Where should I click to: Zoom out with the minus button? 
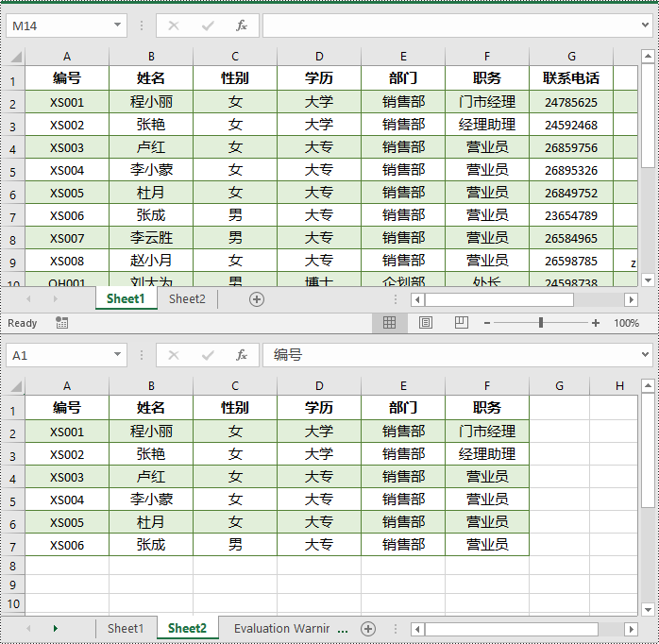(x=487, y=323)
